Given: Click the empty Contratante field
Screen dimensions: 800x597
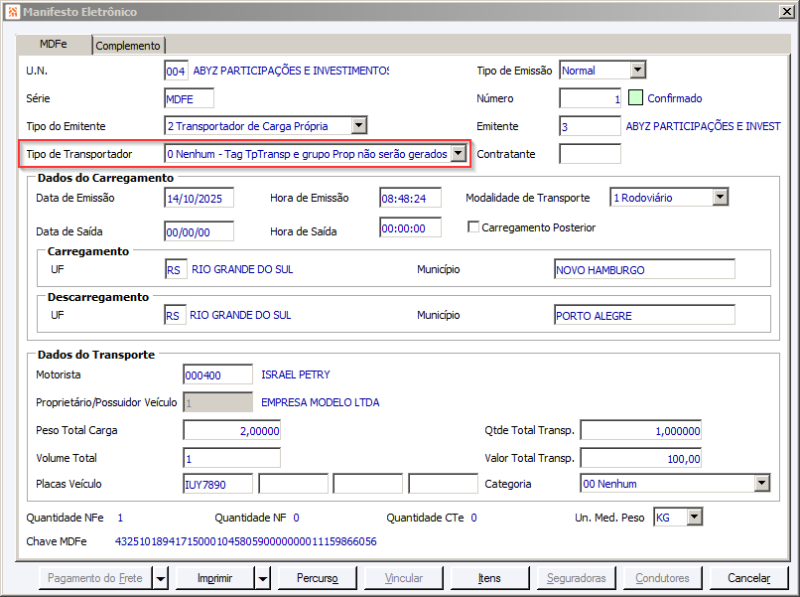Looking at the screenshot, I should (x=590, y=154).
